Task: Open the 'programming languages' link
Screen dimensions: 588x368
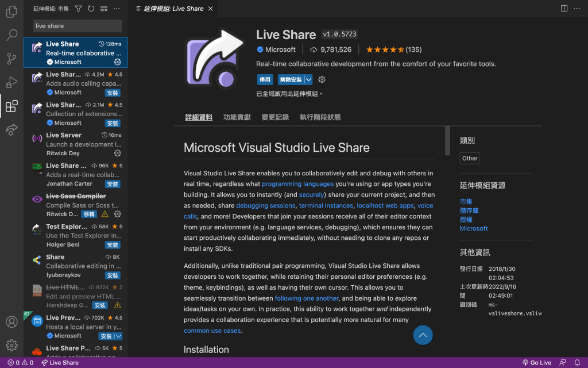Action: coord(298,183)
